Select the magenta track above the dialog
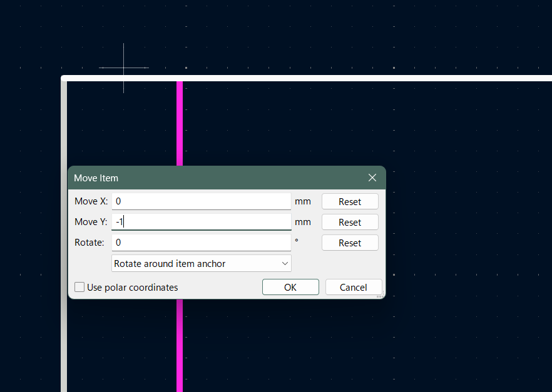Viewport: 552px width, 392px height. click(180, 124)
